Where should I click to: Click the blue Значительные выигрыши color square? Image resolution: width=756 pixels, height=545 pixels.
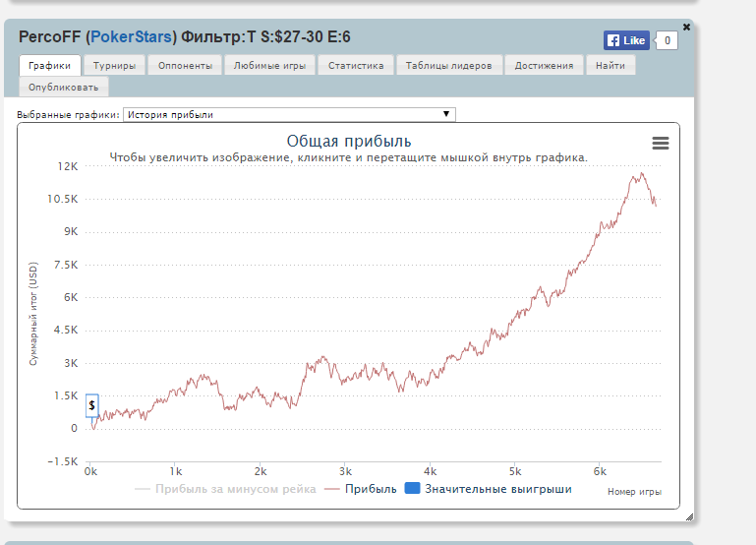[412, 488]
